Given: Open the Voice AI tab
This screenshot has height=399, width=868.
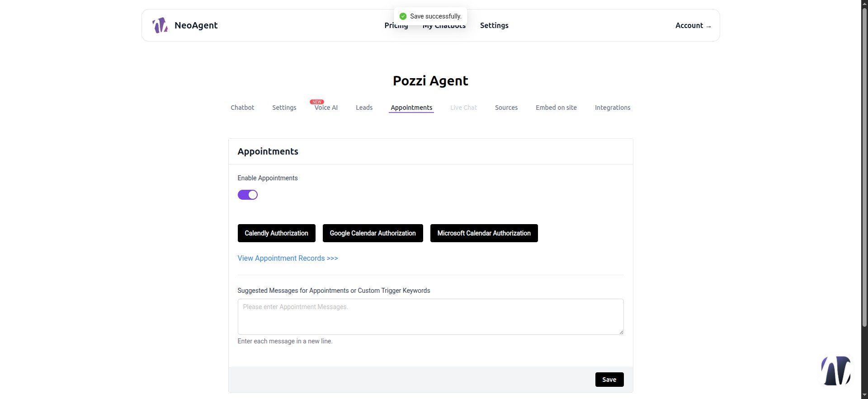Looking at the screenshot, I should (x=326, y=108).
